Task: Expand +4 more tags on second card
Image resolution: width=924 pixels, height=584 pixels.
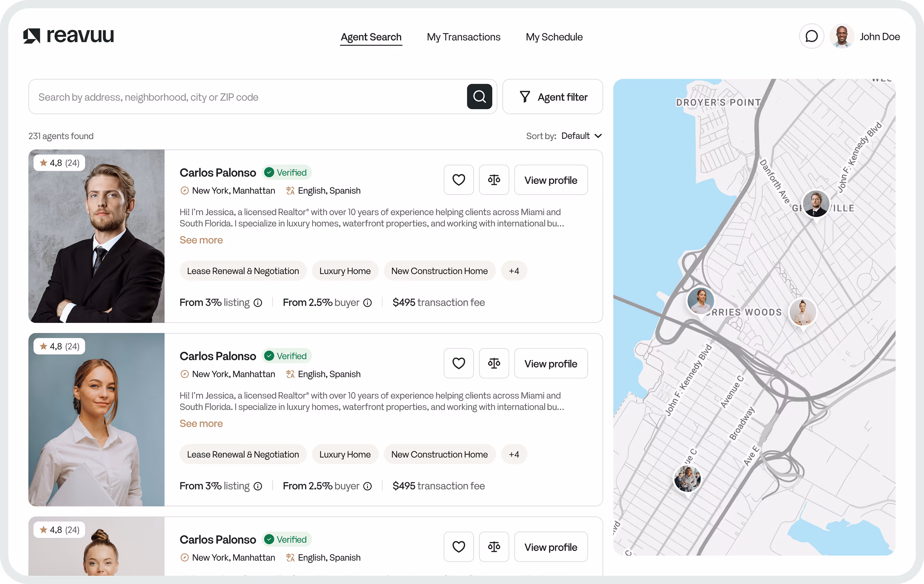Action: click(514, 455)
